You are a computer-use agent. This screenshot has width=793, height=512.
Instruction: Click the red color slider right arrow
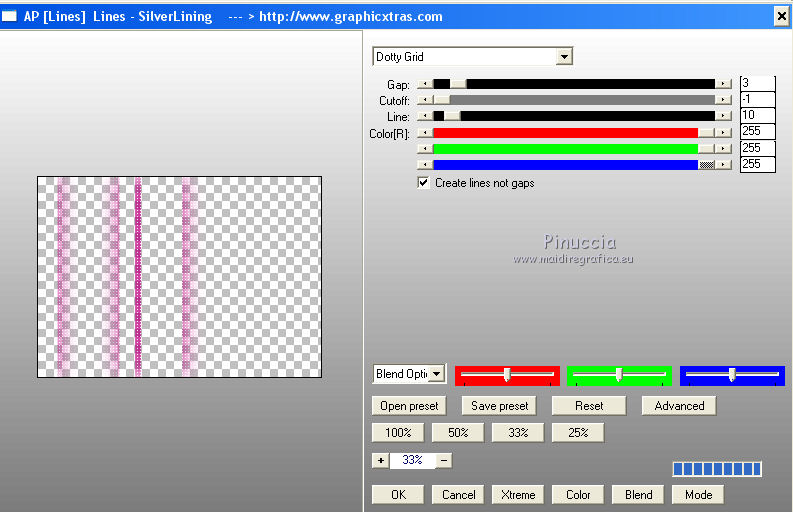click(x=724, y=133)
